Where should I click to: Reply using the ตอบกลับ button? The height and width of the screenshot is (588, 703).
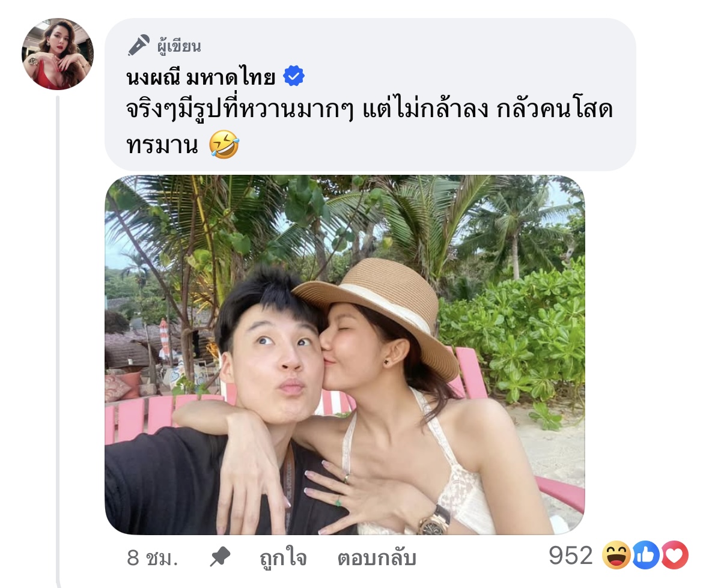pos(377,559)
